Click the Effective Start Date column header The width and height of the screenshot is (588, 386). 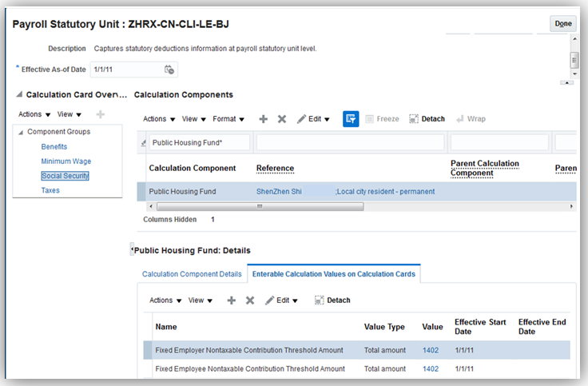tap(480, 327)
